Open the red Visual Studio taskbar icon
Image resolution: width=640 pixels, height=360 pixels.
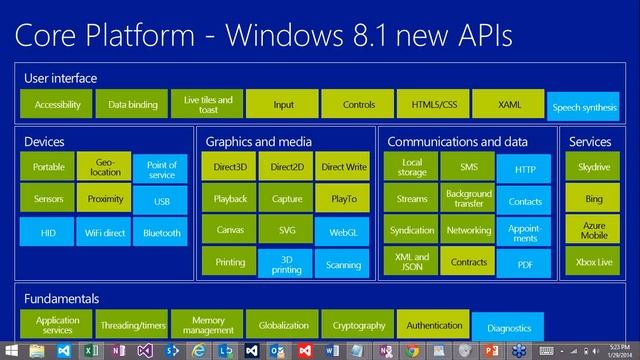click(x=305, y=351)
